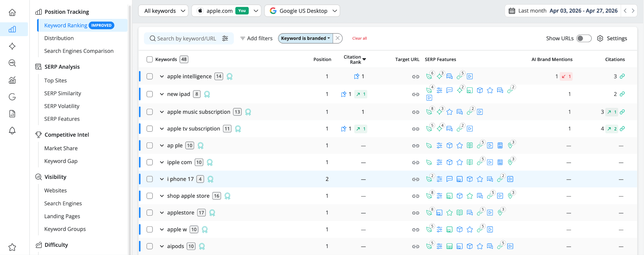
Task: Click the favorites star icon in rail
Action: pos(12,247)
